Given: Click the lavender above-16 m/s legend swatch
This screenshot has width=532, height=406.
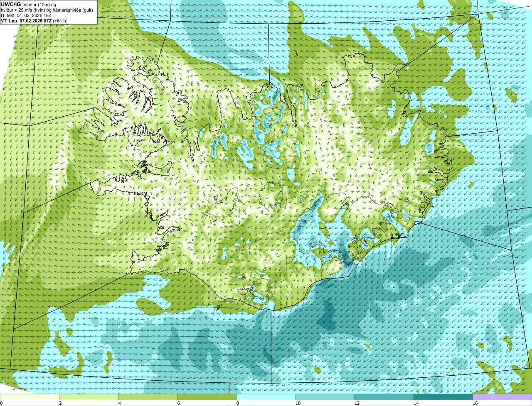Looking at the screenshot, I should click(x=502, y=397).
